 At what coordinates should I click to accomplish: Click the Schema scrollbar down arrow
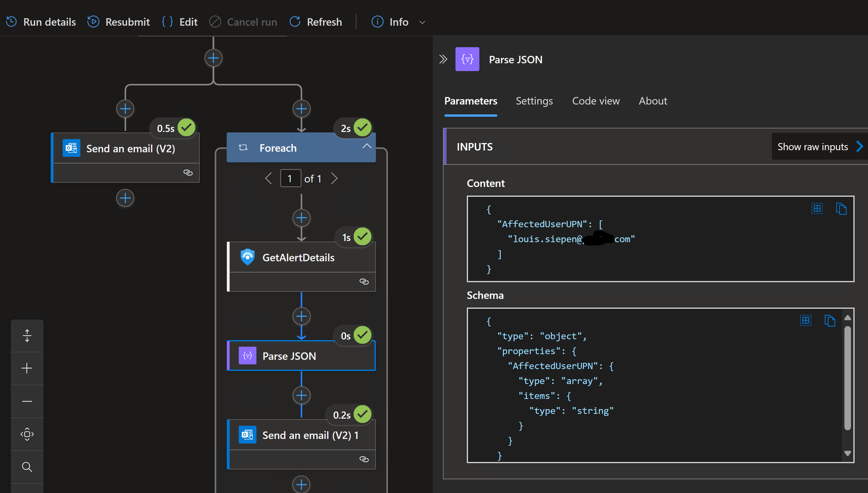point(847,453)
